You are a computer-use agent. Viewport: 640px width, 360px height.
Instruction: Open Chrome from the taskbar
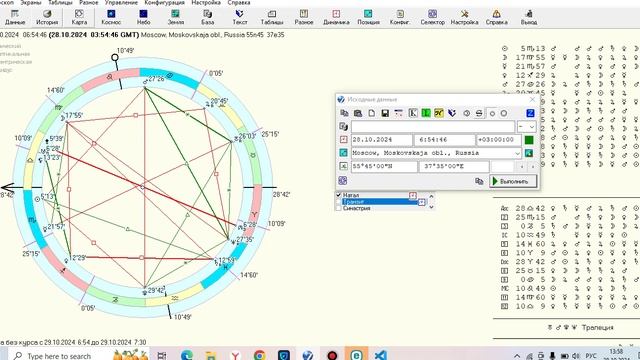coord(259,356)
